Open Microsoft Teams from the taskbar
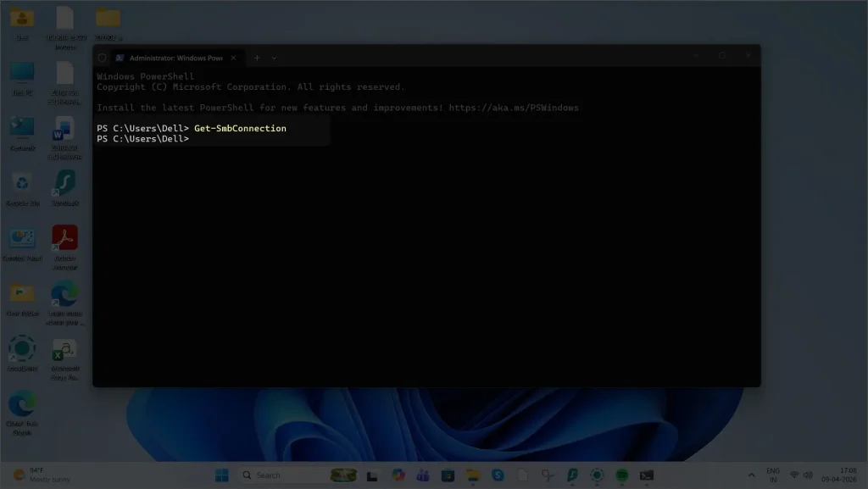This screenshot has height=489, width=868. [x=421, y=475]
